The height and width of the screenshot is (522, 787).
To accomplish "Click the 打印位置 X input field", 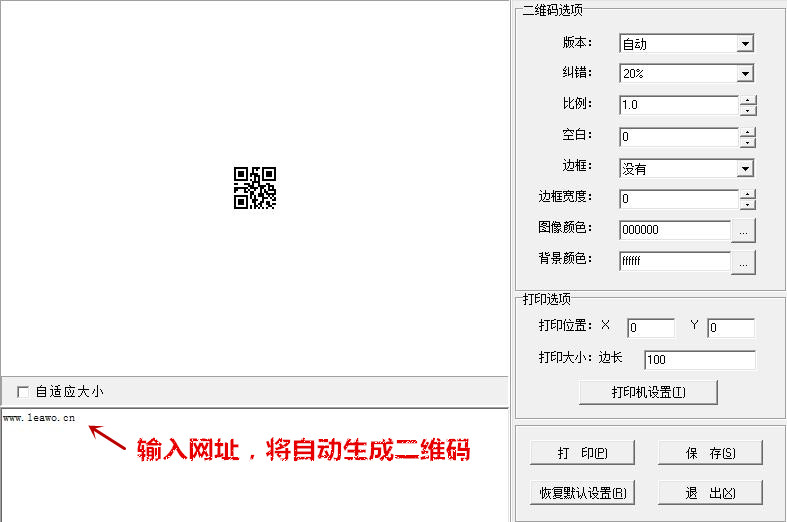I will (651, 328).
